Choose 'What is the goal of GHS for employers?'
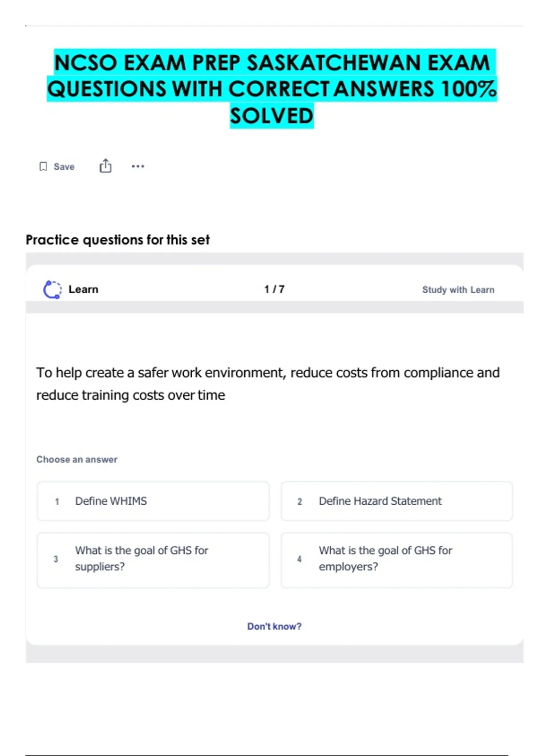 coord(396,559)
